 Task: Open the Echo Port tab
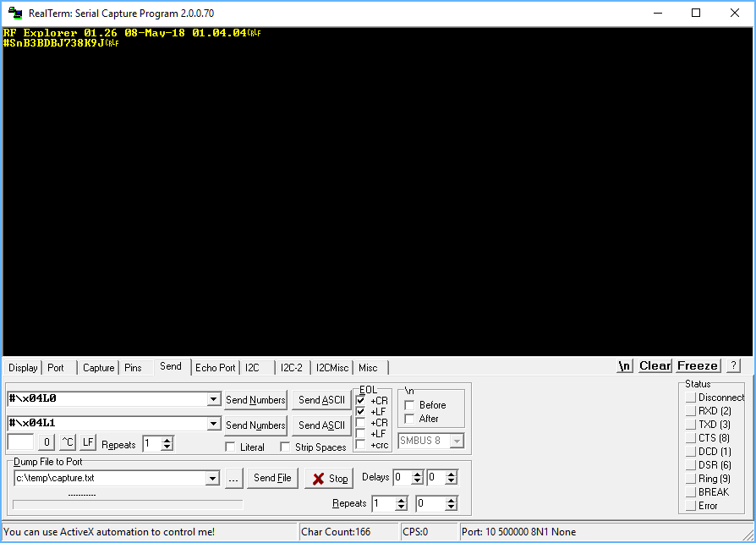pyautogui.click(x=215, y=367)
